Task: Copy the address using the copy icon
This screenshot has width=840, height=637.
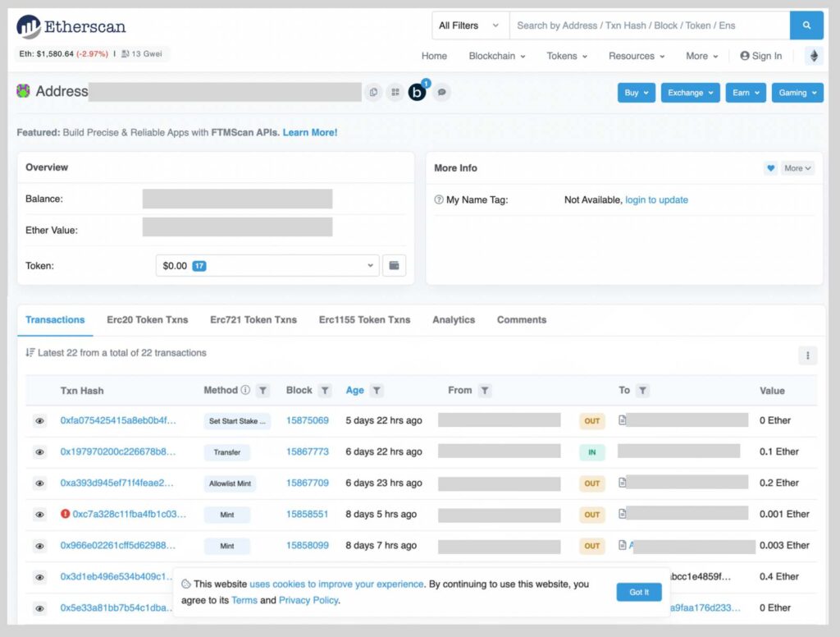Action: click(x=374, y=92)
